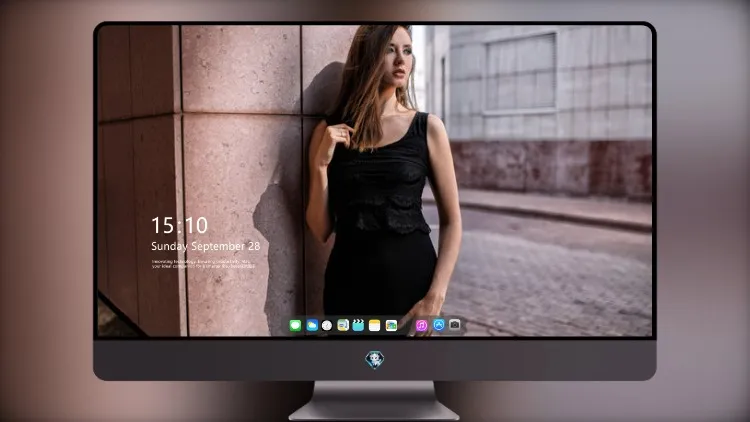Click the grey building window in wallpaper

(x=521, y=73)
